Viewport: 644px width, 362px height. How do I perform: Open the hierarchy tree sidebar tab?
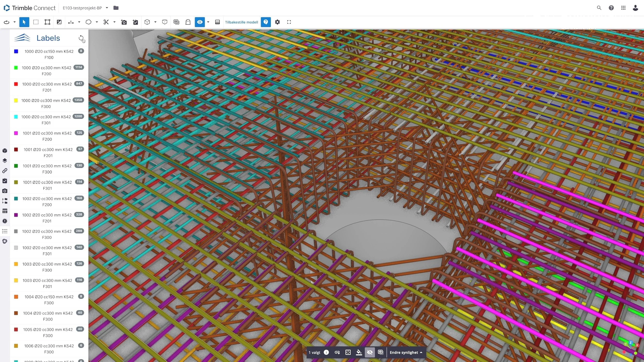[5, 201]
